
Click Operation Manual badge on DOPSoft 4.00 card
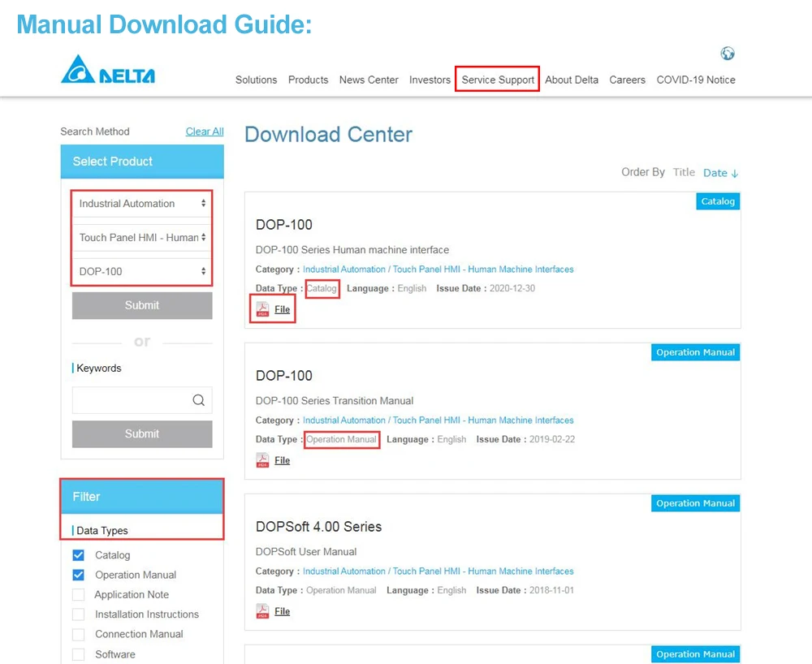[x=696, y=503]
